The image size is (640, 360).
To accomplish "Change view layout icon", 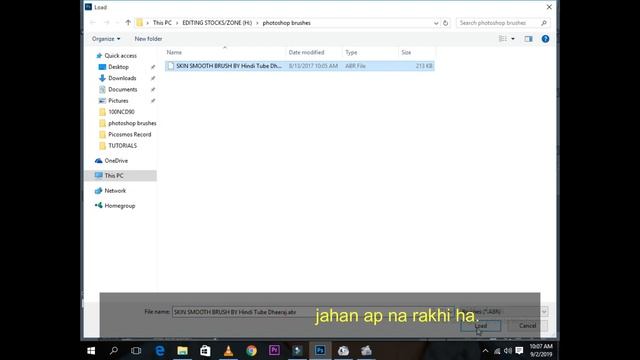I will 503,39.
